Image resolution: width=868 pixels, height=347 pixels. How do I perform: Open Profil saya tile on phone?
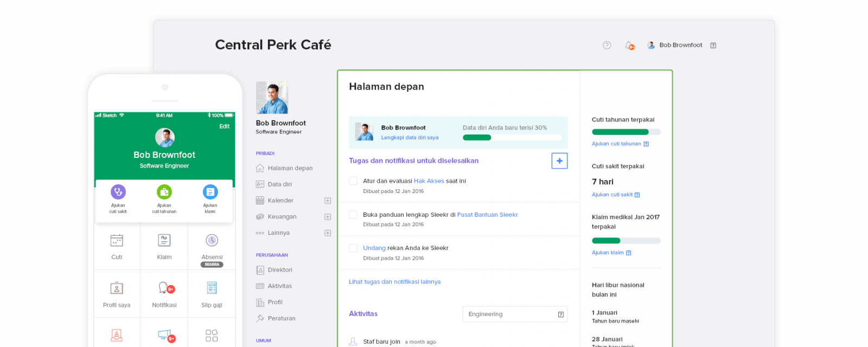[117, 294]
